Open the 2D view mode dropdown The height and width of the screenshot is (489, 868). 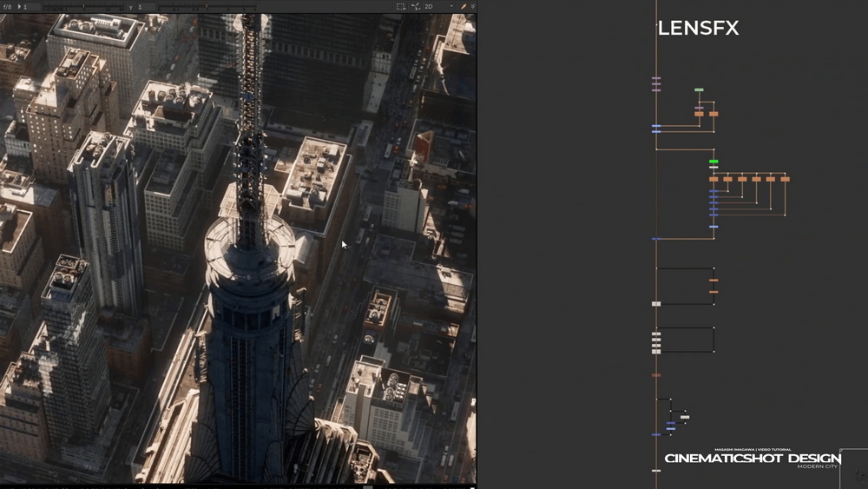coord(438,7)
